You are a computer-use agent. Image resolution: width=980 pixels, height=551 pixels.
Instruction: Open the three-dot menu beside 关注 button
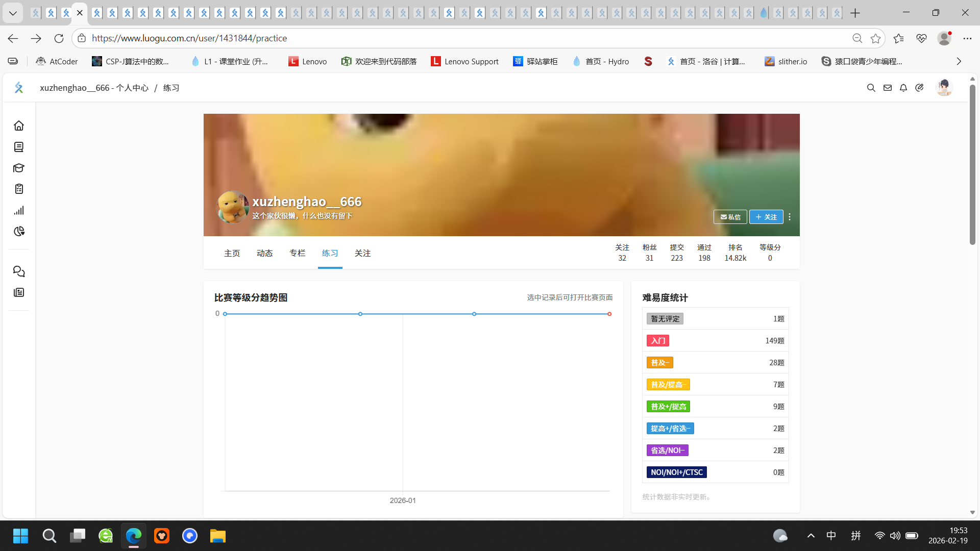coord(790,217)
